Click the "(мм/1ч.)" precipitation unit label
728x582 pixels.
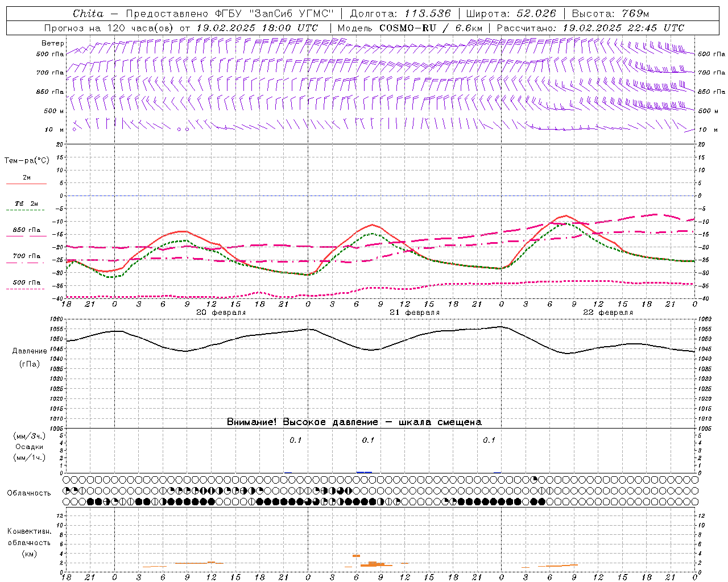30,458
